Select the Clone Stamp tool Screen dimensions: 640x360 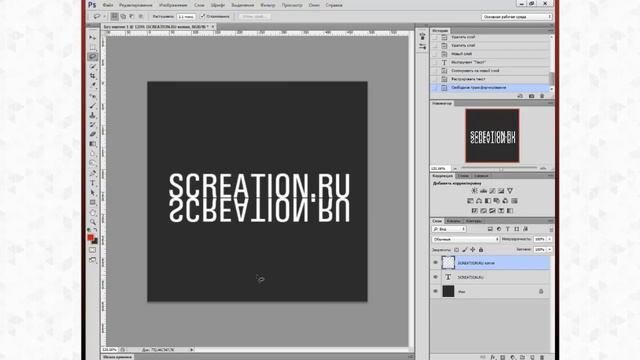tap(93, 116)
